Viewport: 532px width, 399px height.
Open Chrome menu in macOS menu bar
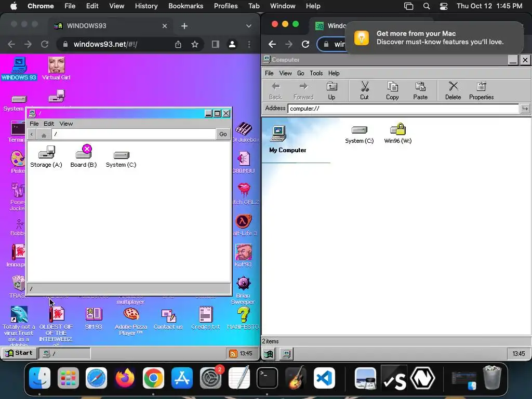pos(41,6)
